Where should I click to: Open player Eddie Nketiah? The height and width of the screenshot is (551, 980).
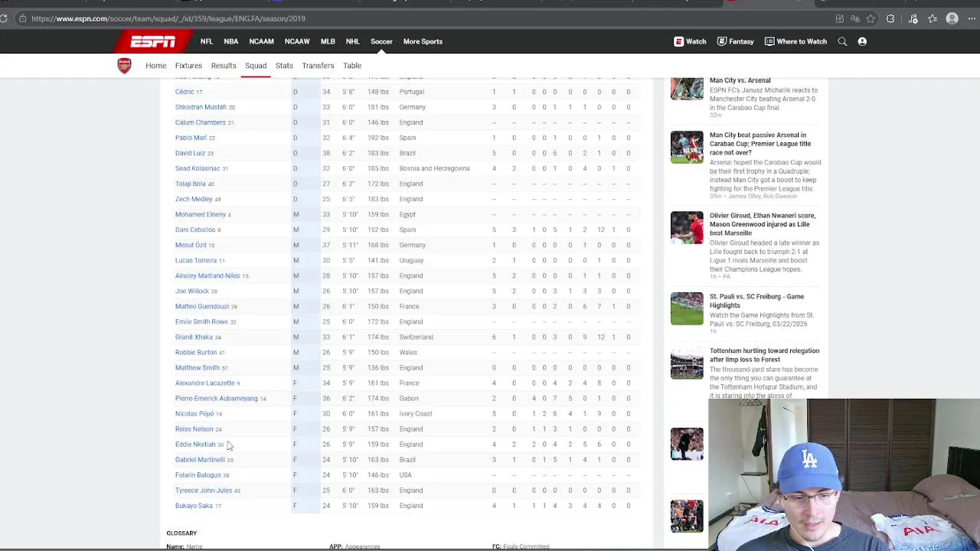195,444
